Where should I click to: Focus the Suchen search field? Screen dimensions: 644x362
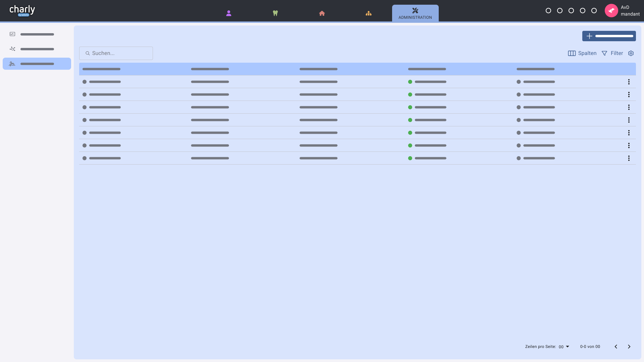click(x=116, y=53)
